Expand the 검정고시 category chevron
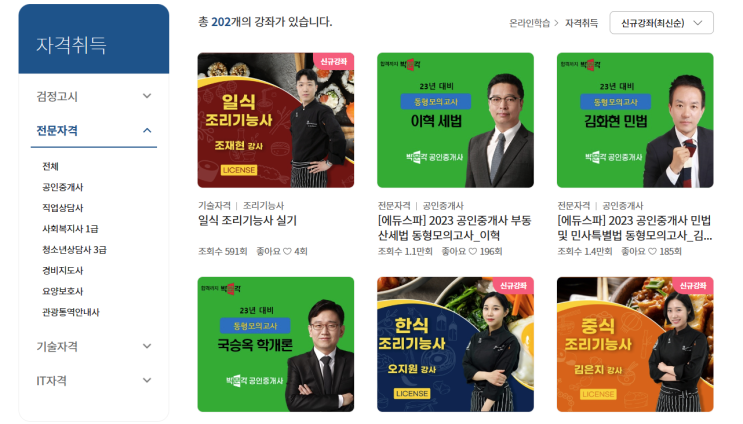 click(x=147, y=96)
